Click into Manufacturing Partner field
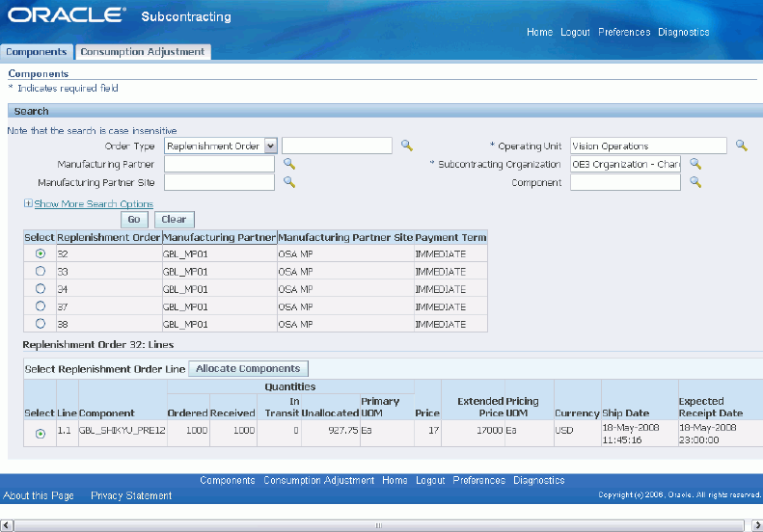The width and height of the screenshot is (763, 532). pos(220,164)
